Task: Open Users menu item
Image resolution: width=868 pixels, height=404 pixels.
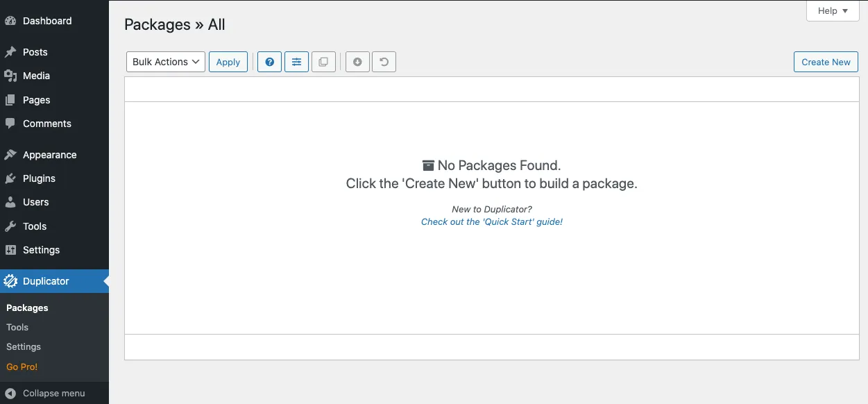Action: pos(54,202)
